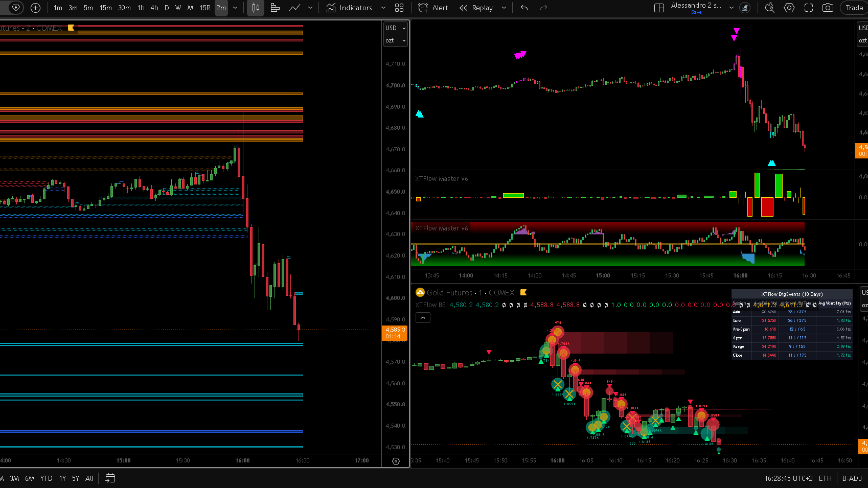The width and height of the screenshot is (868, 488).
Task: Click the flag icon beside COMEX on left chart
Action: point(71,28)
